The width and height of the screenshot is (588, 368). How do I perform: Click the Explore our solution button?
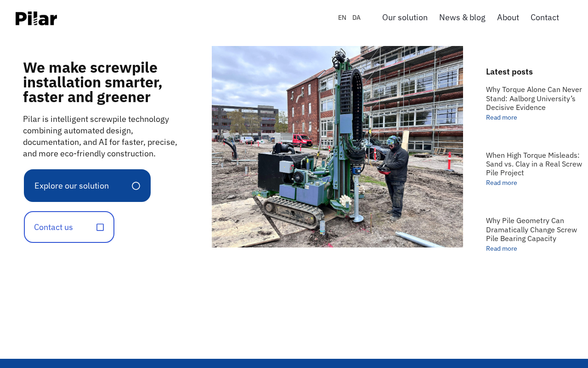(87, 186)
